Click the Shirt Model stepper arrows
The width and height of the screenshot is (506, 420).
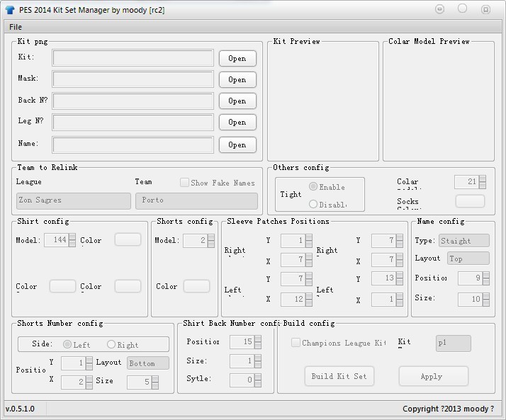click(72, 240)
